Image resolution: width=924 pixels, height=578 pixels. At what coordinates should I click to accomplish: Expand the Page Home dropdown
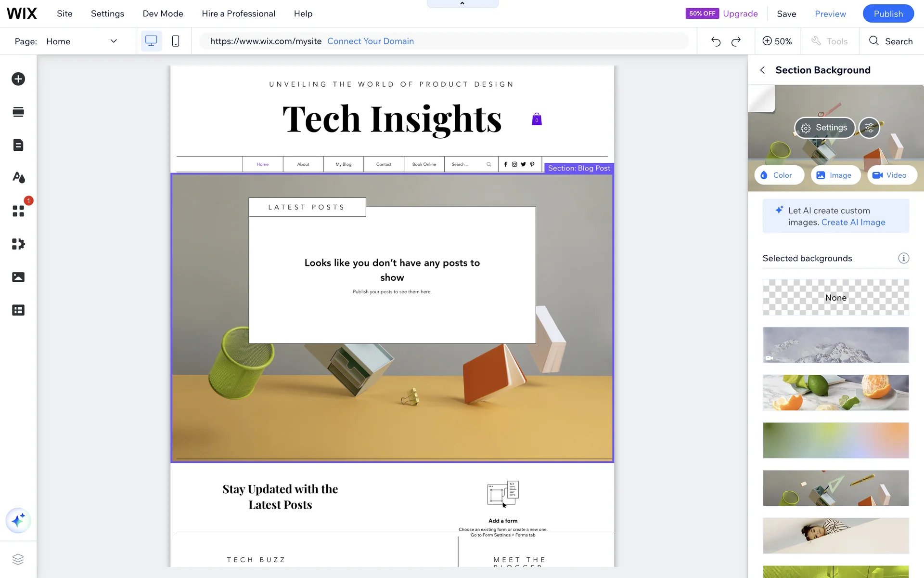(x=114, y=41)
